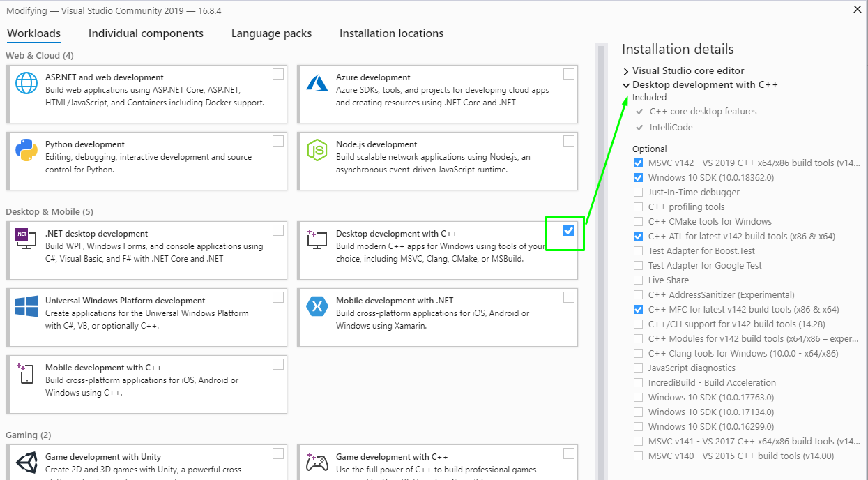Viewport: 868px width, 480px height.
Task: Uncheck the Desktop development with C++ workload
Action: coord(569,230)
